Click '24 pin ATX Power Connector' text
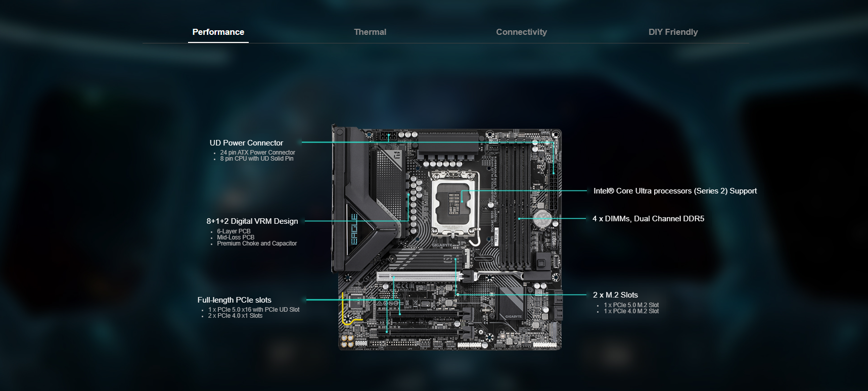Image resolution: width=868 pixels, height=391 pixels. [x=258, y=153]
